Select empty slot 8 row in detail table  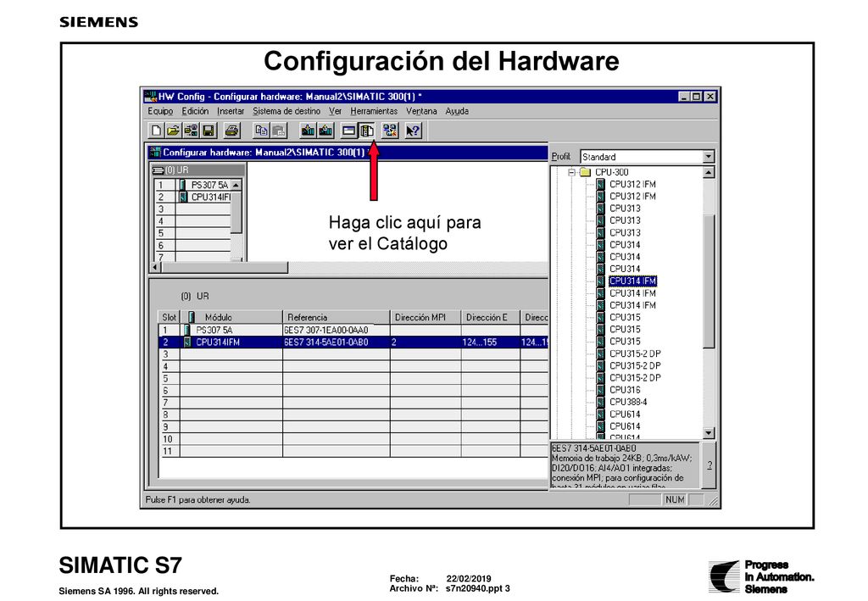[353, 415]
